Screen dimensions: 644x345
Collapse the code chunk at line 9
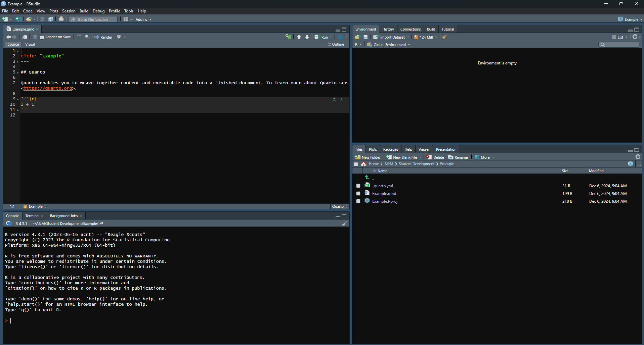(x=17, y=99)
